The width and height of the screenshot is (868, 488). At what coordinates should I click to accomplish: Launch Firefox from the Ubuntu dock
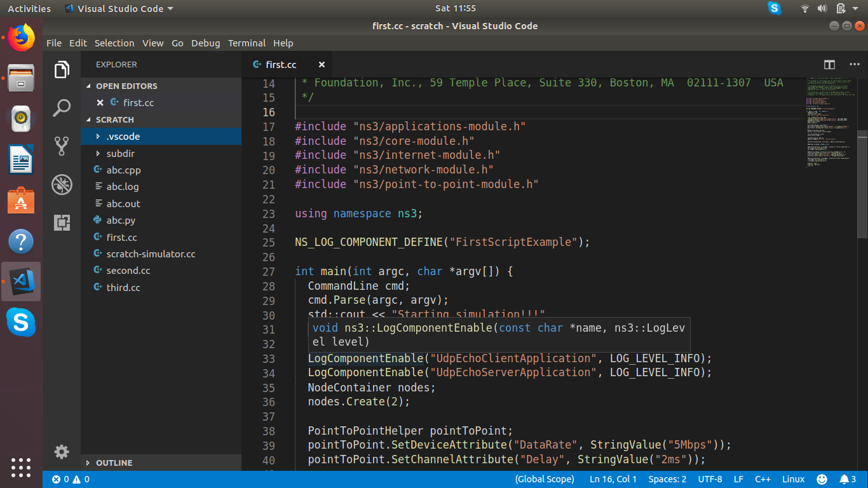point(20,37)
